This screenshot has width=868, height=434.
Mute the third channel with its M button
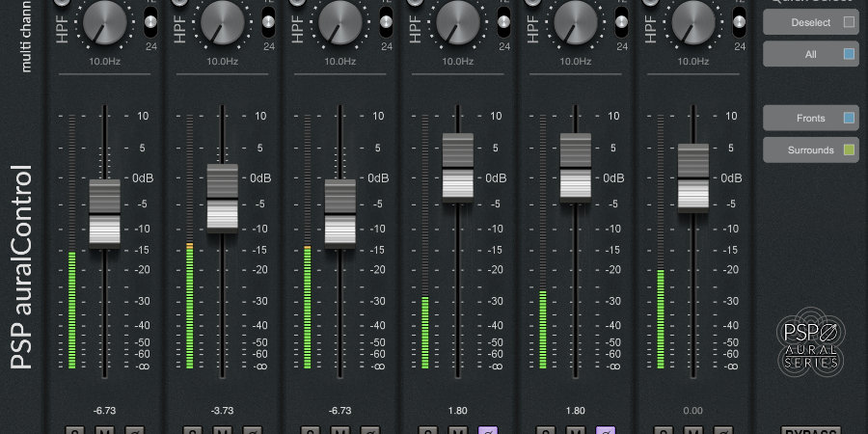point(340,430)
